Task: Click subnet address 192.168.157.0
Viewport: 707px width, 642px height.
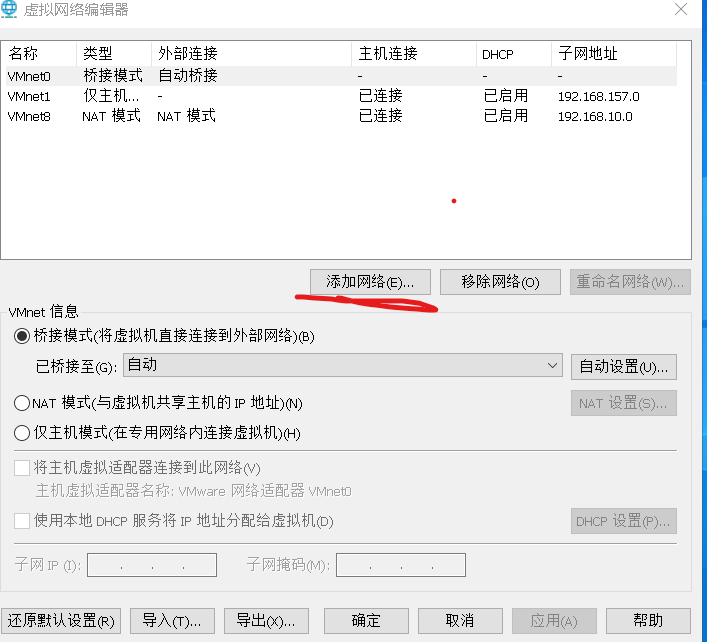Action: (x=598, y=96)
